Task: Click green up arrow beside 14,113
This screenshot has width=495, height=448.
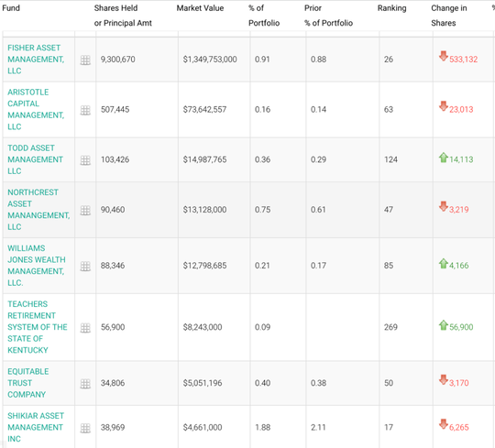Action: tap(444, 157)
